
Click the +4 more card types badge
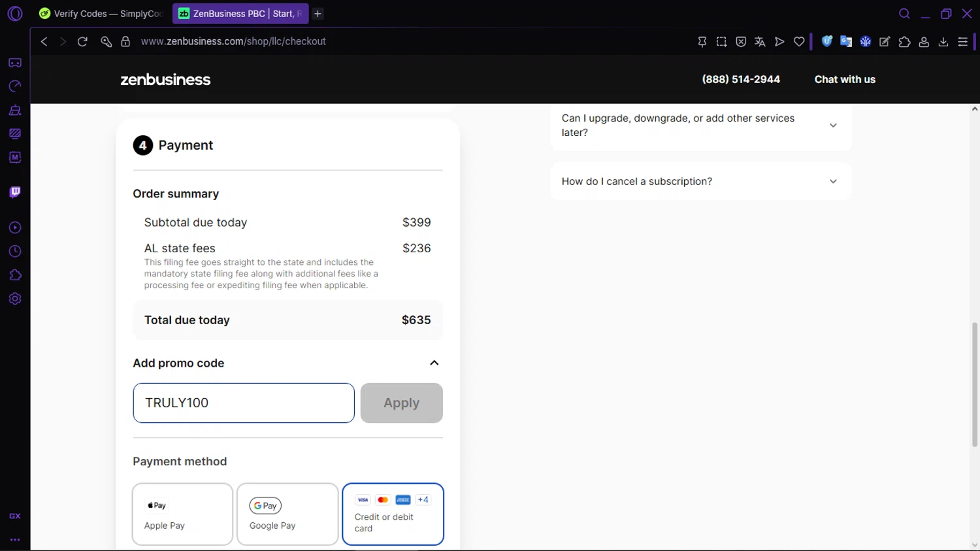pos(423,500)
